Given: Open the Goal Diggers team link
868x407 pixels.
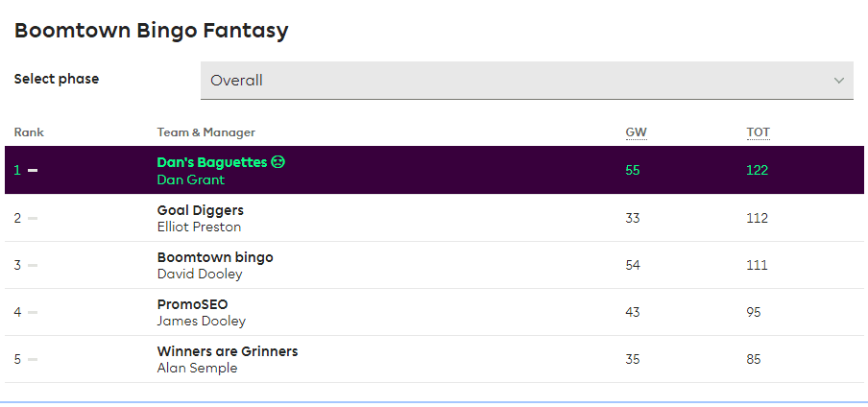Looking at the screenshot, I should pos(201,210).
